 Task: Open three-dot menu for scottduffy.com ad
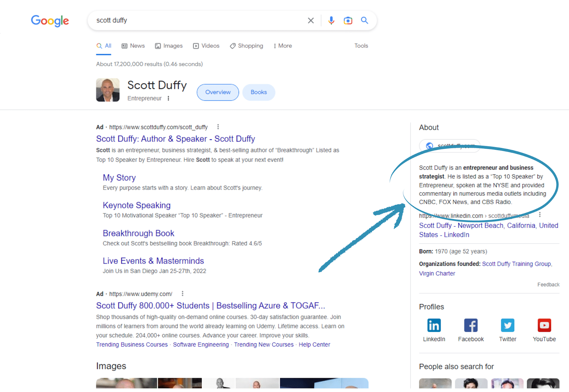click(218, 127)
